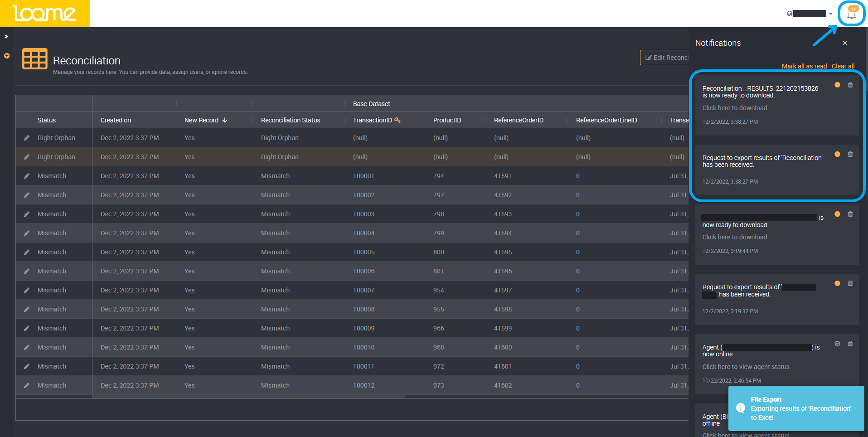
Task: Edit row with TransactionID 100005
Action: (x=27, y=252)
